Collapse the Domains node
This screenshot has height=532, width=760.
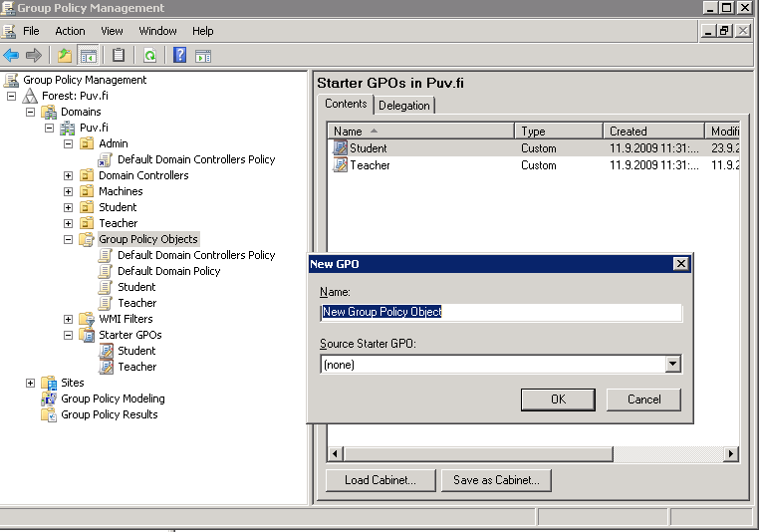pos(30,112)
